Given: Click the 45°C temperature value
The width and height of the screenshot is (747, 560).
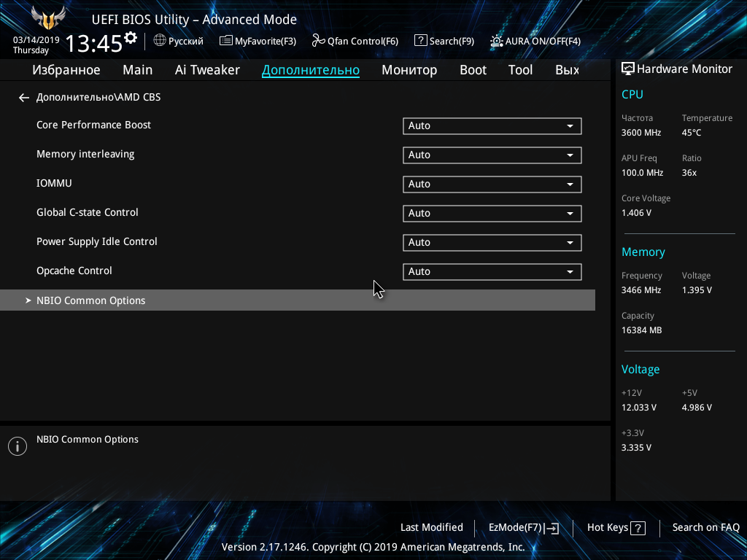Looking at the screenshot, I should coord(692,133).
